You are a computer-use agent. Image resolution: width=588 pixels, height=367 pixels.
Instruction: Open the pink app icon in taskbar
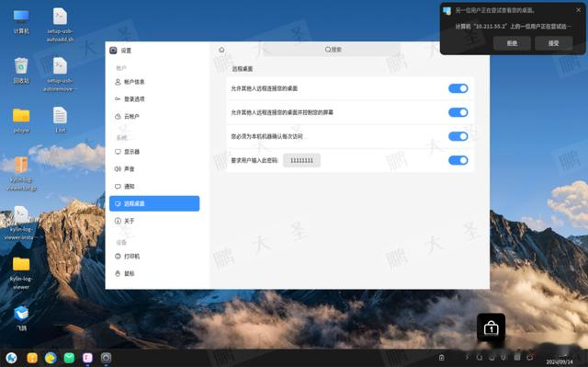[88, 358]
